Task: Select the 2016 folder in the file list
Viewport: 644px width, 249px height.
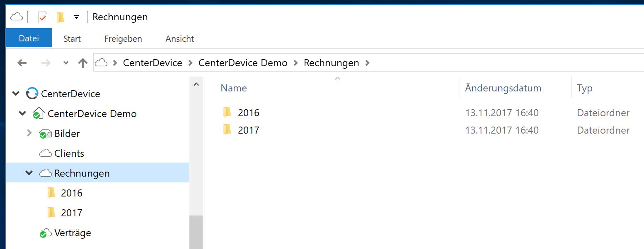Action: pyautogui.click(x=249, y=113)
